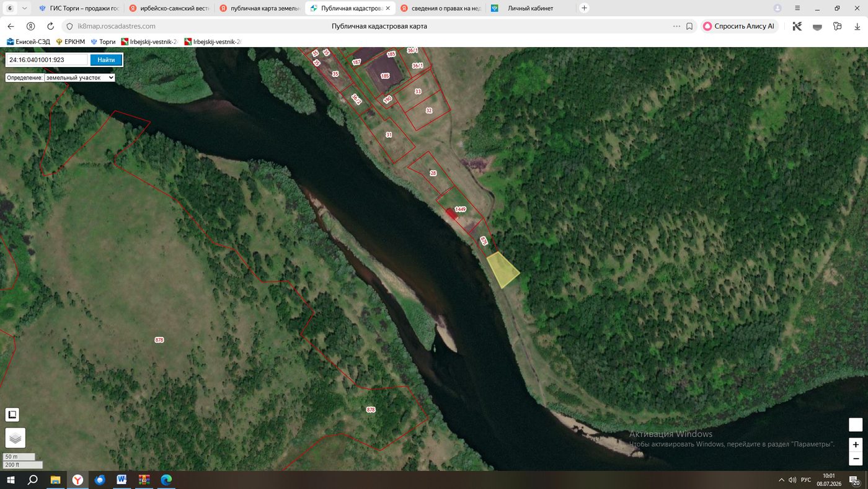Go back with the left arrow

coord(11,27)
